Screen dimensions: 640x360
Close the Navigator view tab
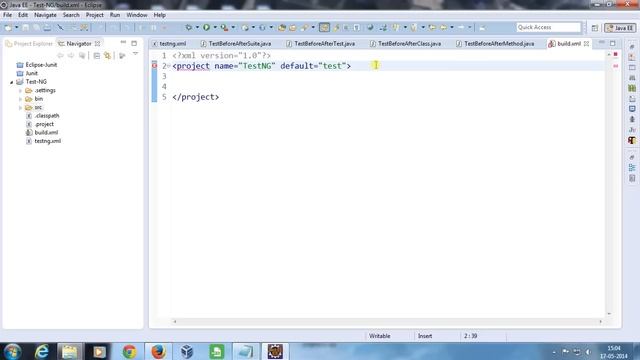(98, 43)
